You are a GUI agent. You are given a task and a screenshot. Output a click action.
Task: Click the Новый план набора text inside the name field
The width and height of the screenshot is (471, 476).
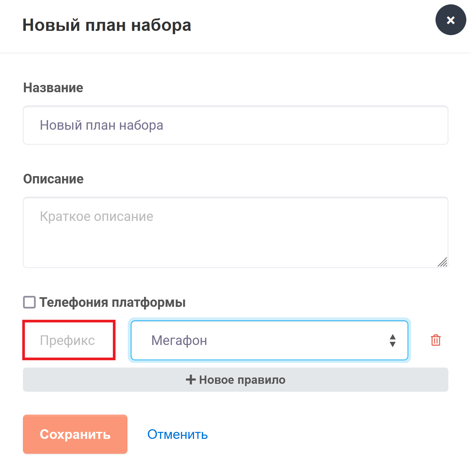pyautogui.click(x=102, y=125)
